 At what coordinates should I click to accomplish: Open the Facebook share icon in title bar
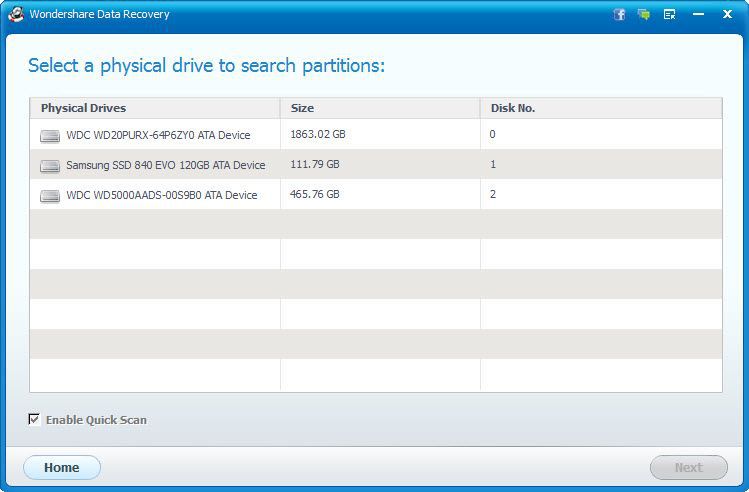(620, 14)
